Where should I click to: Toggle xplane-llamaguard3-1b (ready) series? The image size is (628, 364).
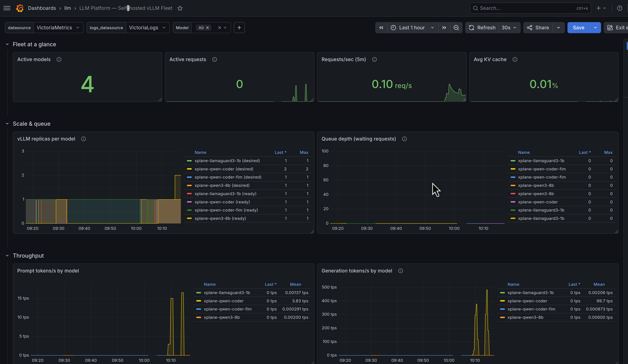click(x=225, y=194)
